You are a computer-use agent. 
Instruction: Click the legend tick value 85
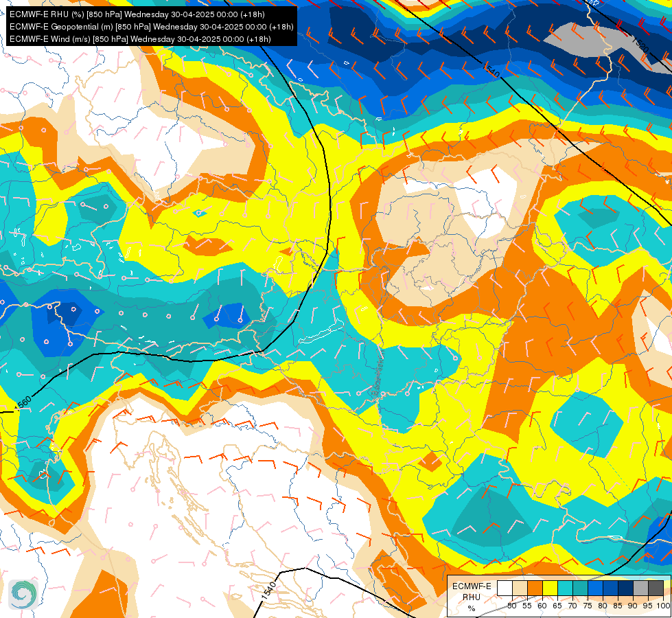618,606
